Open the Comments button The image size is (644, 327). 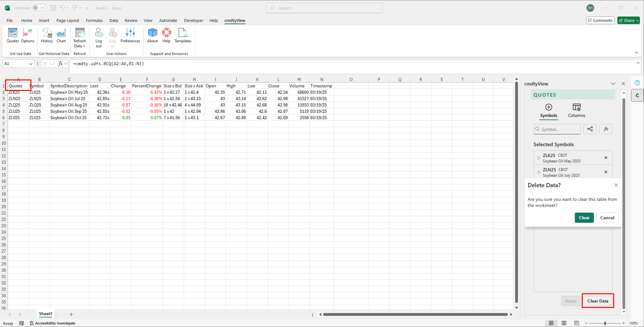tap(601, 20)
